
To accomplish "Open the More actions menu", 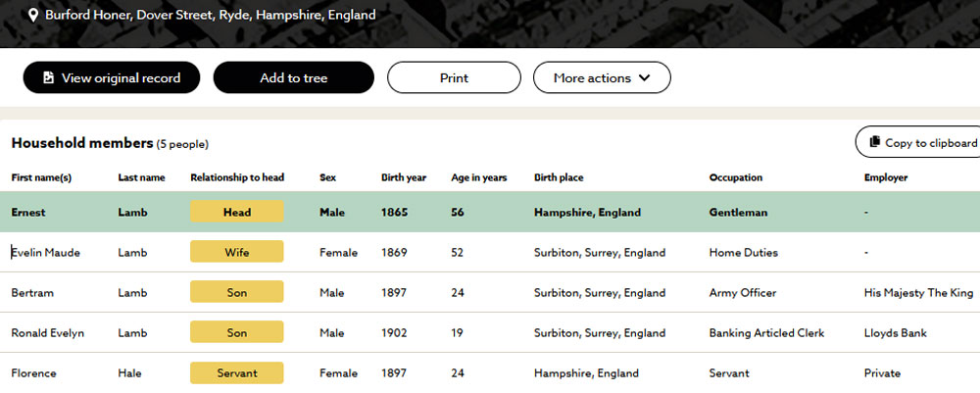I will click(601, 77).
